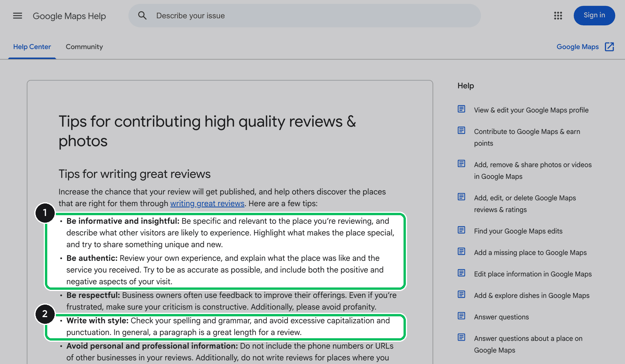This screenshot has height=364, width=625.
Task: Click the sidebar "Help" heading
Action: (x=466, y=86)
